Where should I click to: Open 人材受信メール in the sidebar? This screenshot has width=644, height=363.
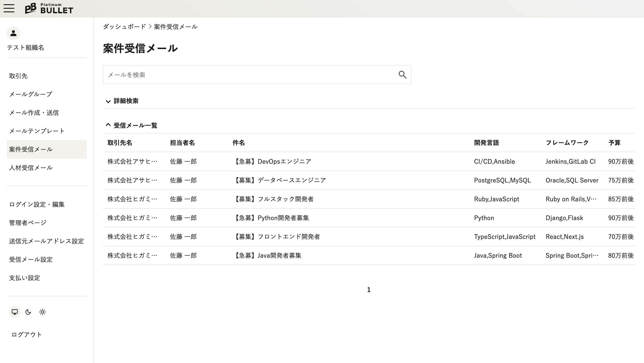click(x=31, y=168)
